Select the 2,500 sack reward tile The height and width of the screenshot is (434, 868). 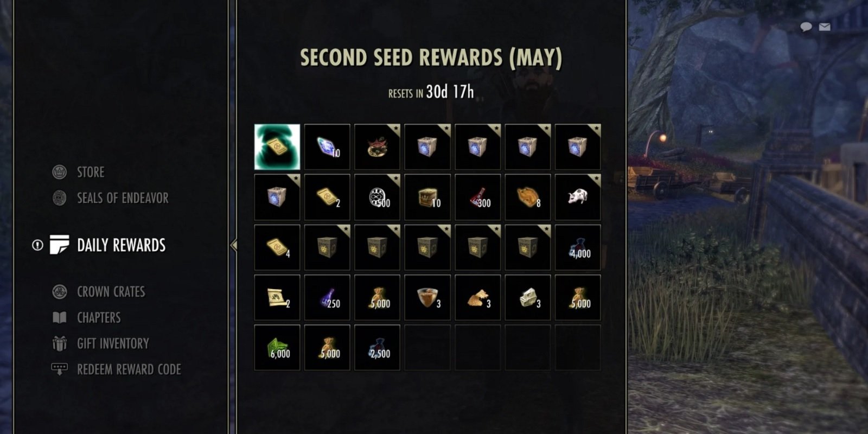(x=377, y=348)
